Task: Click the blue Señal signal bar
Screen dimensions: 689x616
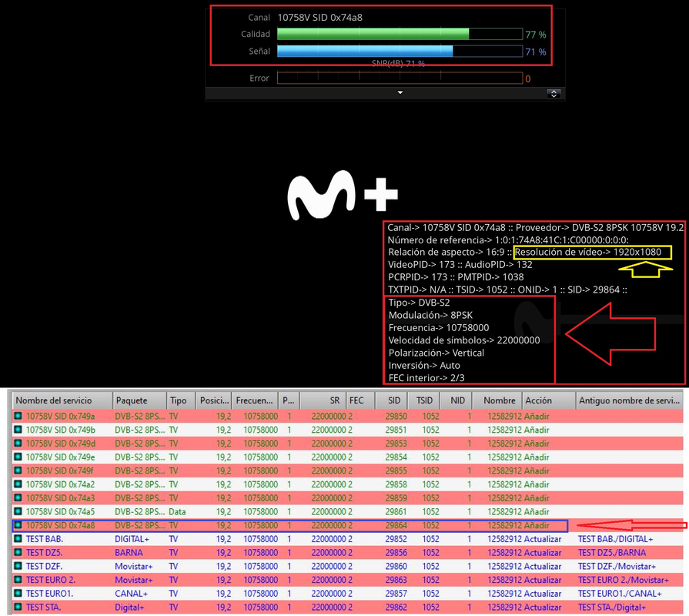Action: (x=400, y=51)
